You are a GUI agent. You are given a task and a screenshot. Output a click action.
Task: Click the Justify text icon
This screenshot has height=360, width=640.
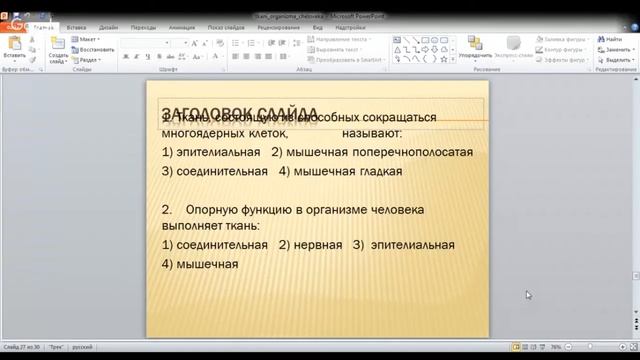pos(268,56)
